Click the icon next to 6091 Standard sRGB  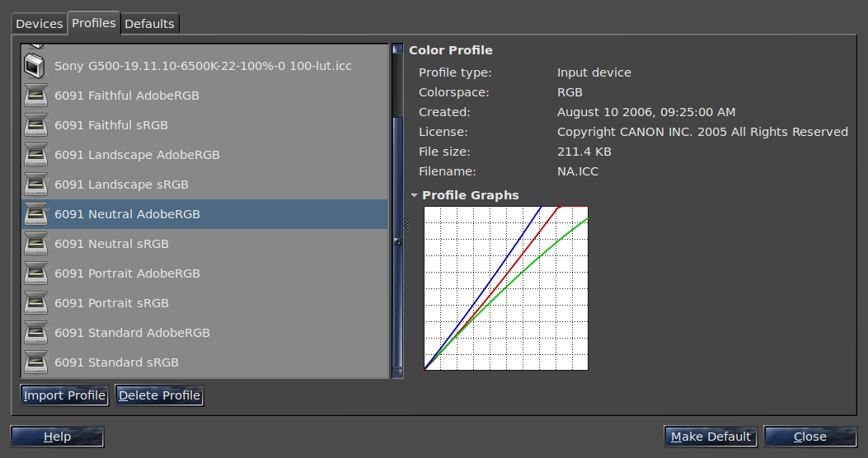click(35, 362)
